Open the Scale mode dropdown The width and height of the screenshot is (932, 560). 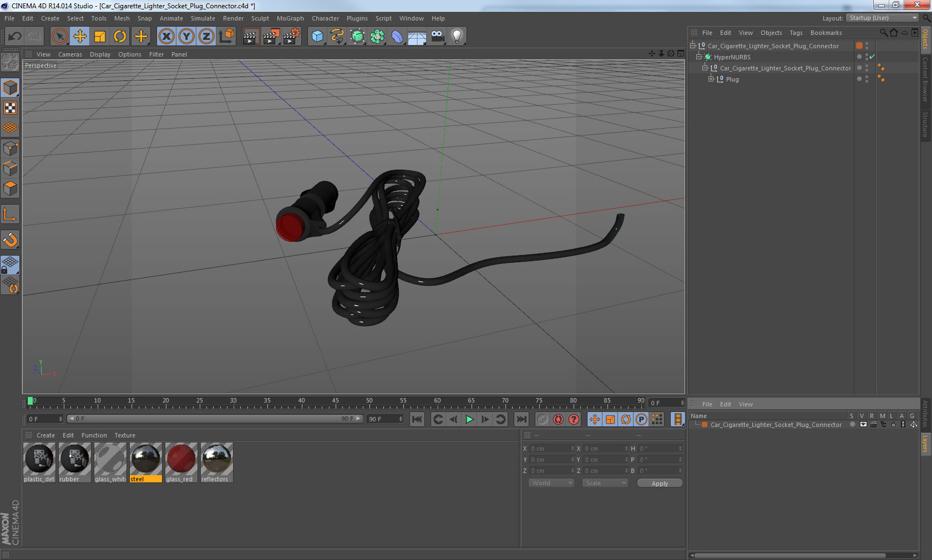pos(605,483)
